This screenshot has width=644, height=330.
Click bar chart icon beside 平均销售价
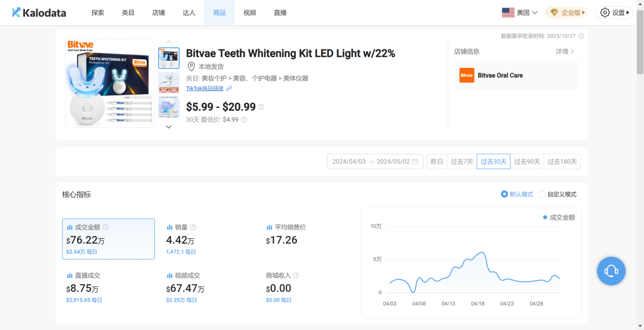(270, 227)
